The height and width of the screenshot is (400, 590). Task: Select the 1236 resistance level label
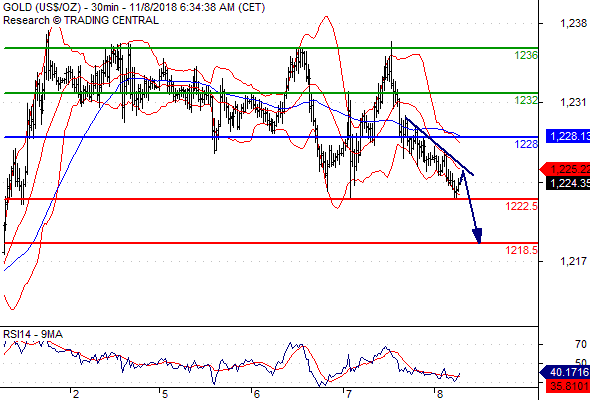[x=526, y=55]
